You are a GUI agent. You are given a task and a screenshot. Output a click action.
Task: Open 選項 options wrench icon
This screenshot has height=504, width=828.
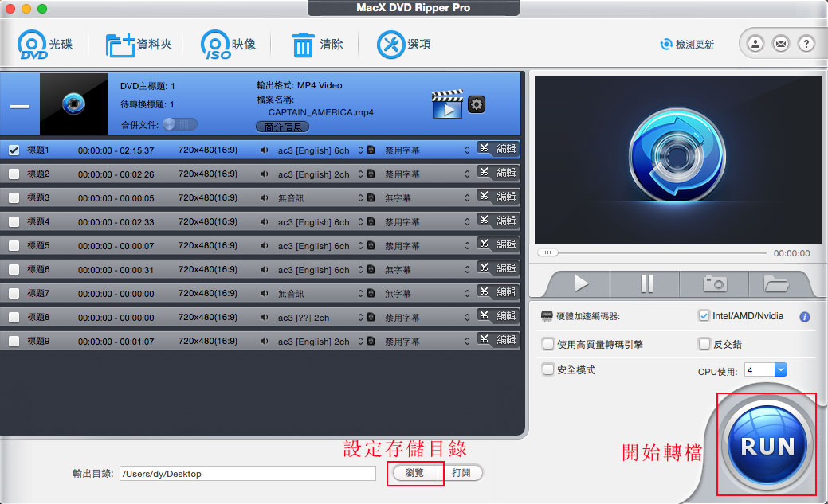pyautogui.click(x=404, y=45)
